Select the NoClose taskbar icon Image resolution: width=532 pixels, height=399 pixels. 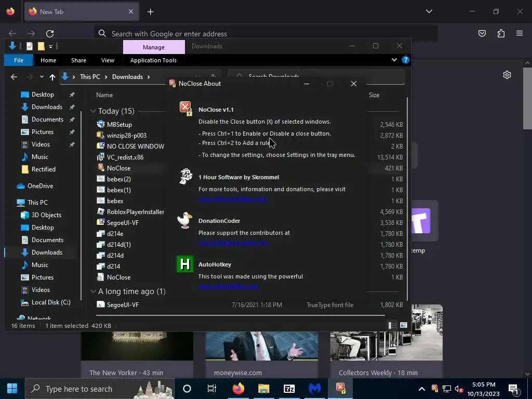point(340,389)
